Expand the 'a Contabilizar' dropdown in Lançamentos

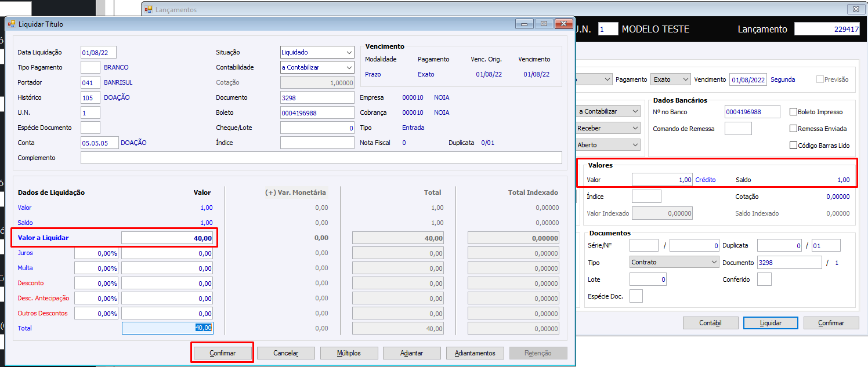pyautogui.click(x=608, y=111)
